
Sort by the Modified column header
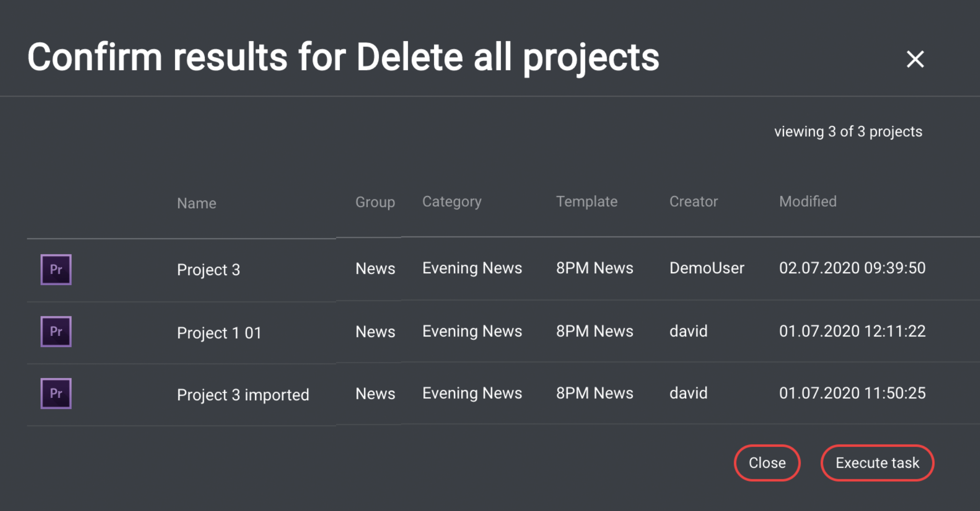[x=807, y=201]
